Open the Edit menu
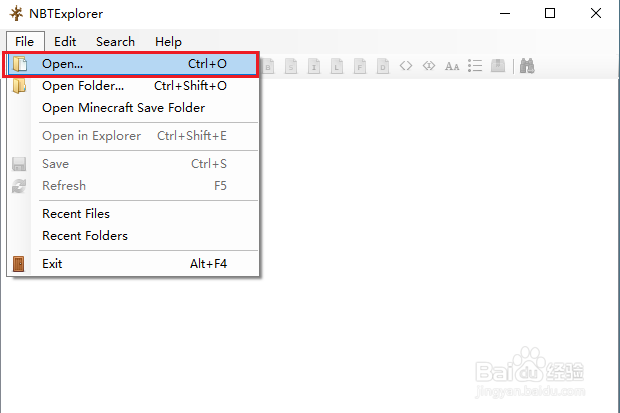Viewport: 620px width, 413px height. click(65, 42)
